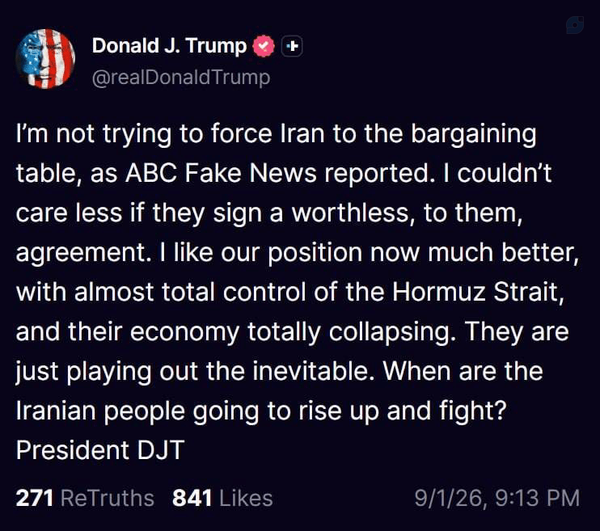Visit the @realDonaldTrump handle link

click(181, 78)
